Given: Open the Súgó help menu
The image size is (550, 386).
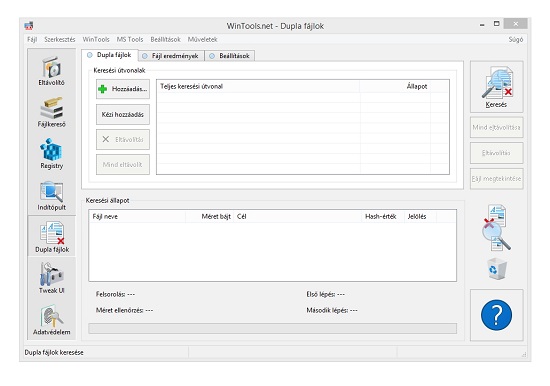Looking at the screenshot, I should point(516,39).
